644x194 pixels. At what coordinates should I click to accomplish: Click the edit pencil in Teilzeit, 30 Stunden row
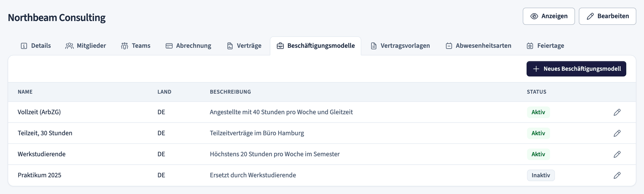click(617, 133)
